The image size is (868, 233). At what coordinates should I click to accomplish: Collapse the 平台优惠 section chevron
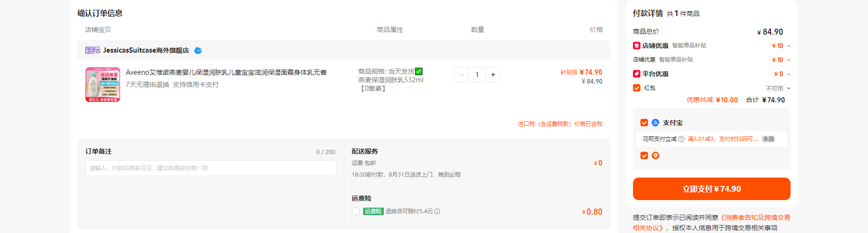(x=789, y=74)
